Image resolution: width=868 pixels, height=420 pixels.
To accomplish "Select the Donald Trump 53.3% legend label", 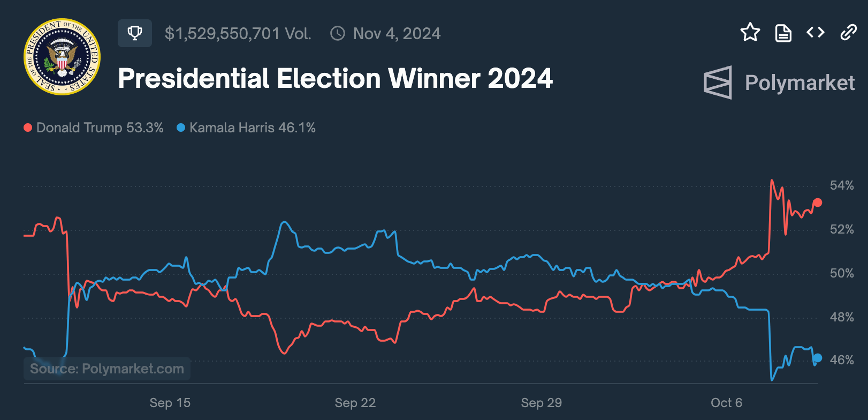I will coord(100,127).
